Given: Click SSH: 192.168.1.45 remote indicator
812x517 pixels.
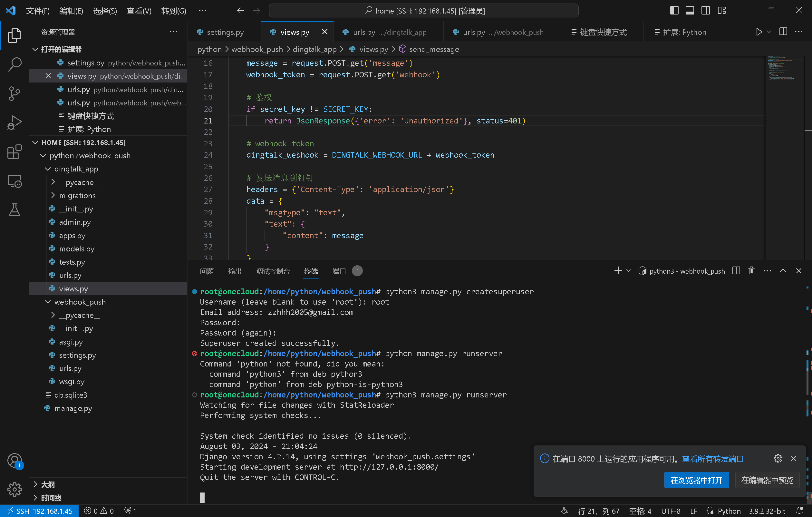Looking at the screenshot, I should point(40,511).
